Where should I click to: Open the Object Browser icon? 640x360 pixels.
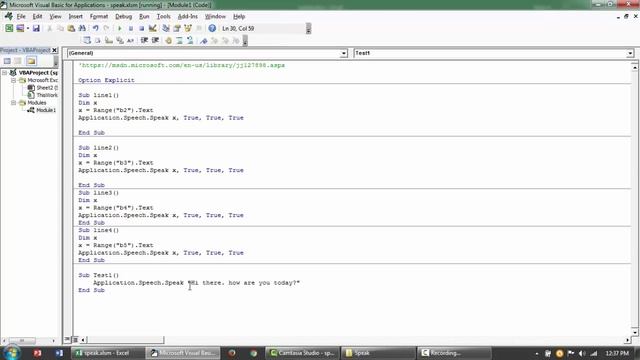[x=188, y=28]
